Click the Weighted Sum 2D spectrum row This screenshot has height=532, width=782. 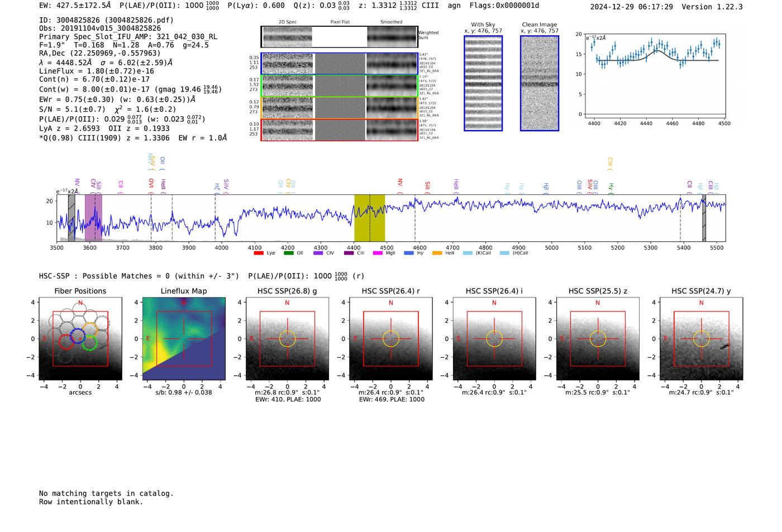(340, 37)
